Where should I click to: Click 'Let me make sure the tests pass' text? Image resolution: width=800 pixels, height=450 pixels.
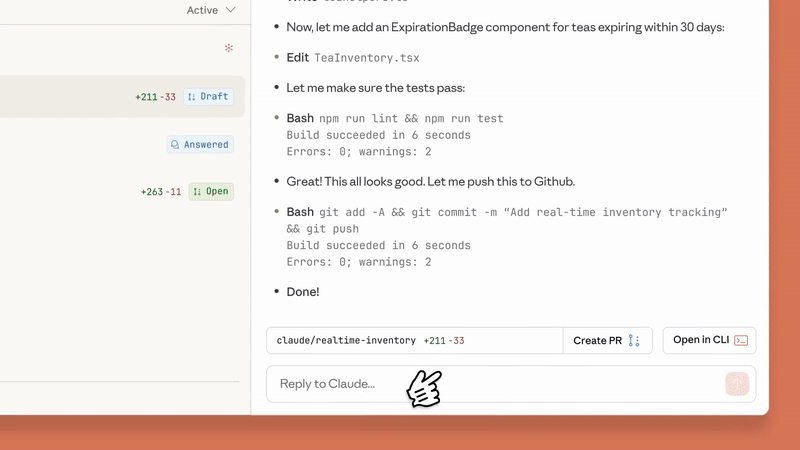pos(376,88)
